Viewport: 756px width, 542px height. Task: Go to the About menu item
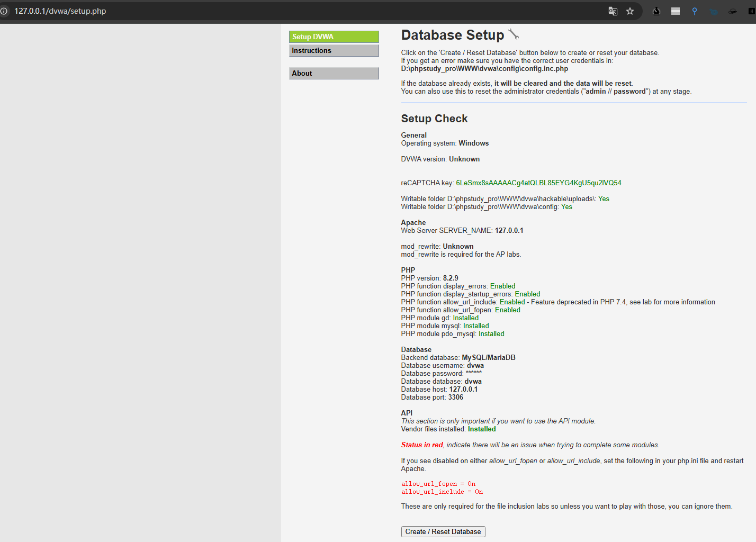[334, 73]
